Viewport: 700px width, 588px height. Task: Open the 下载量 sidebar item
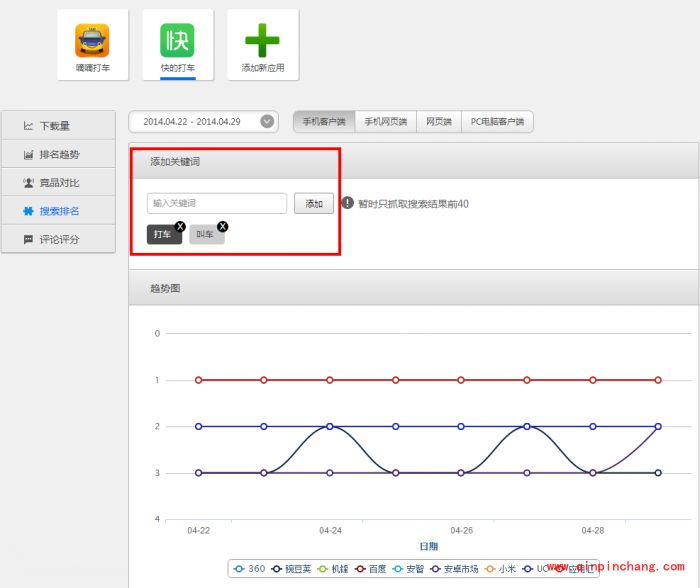coord(58,126)
